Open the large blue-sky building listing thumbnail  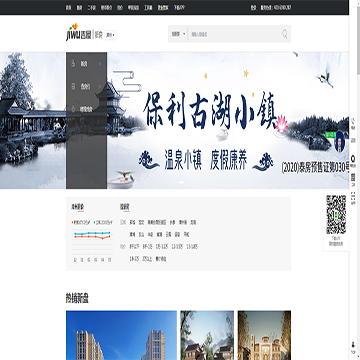pyautogui.click(x=121, y=335)
